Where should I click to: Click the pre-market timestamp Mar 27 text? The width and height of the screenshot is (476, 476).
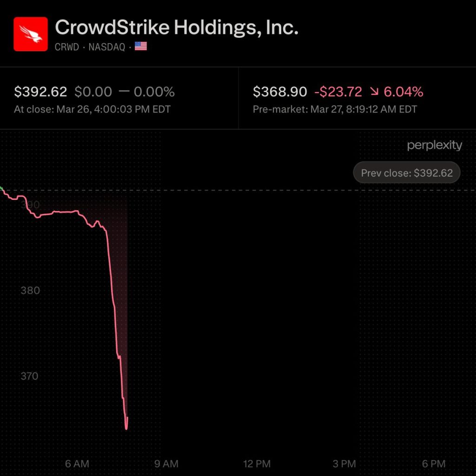click(x=335, y=110)
